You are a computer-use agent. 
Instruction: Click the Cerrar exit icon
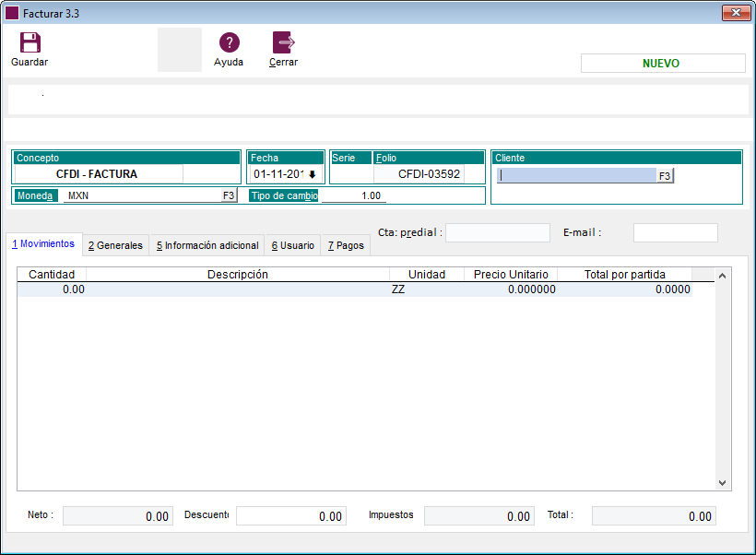coord(283,42)
